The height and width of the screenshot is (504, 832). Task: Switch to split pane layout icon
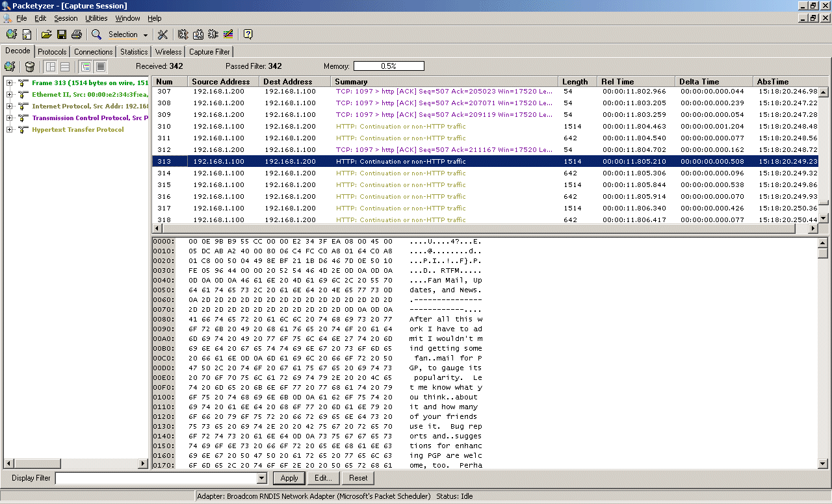(x=50, y=66)
